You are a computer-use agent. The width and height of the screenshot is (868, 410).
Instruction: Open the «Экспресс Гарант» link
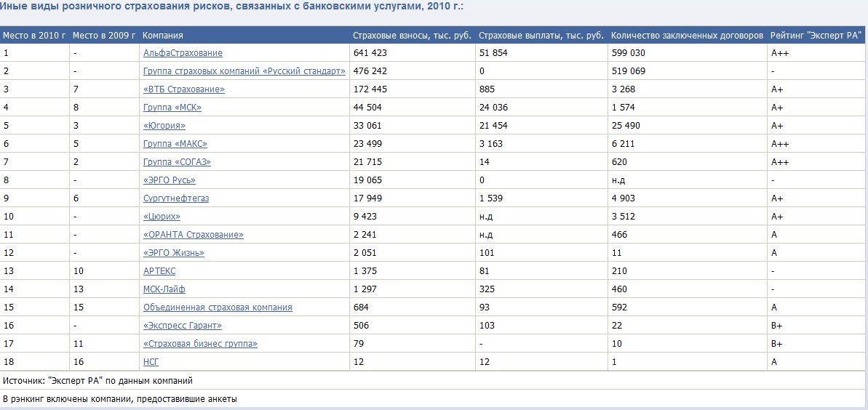(183, 326)
